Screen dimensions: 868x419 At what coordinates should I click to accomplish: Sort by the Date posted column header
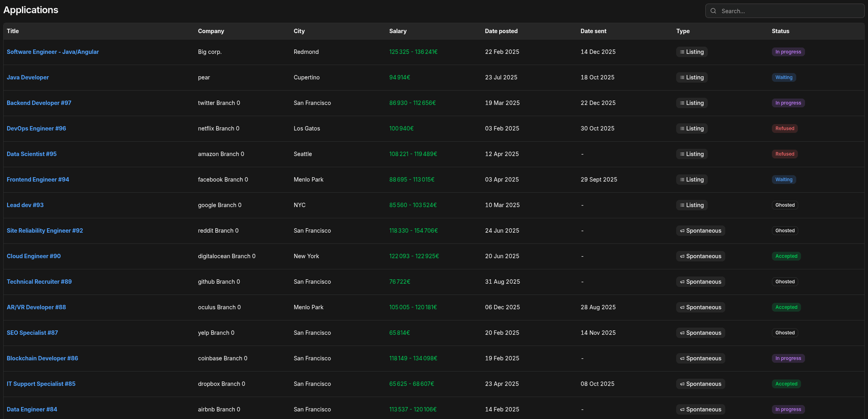pyautogui.click(x=501, y=31)
